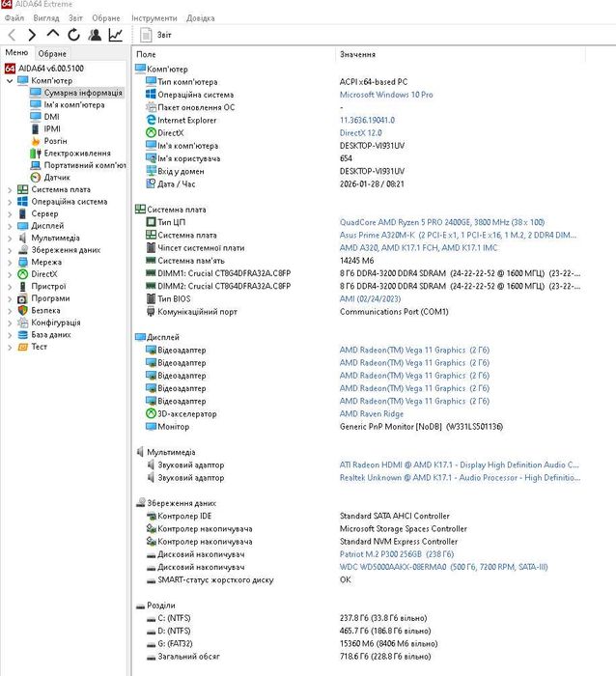Open the Довідка menu

tap(201, 18)
